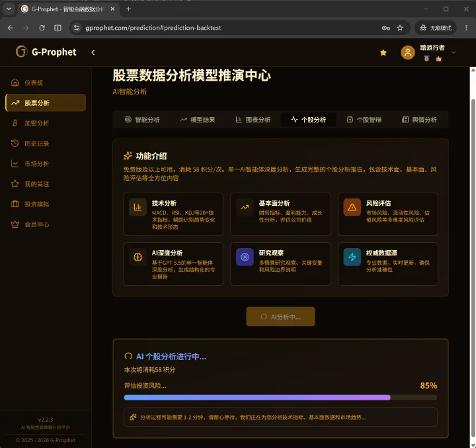476x448 pixels.
Task: Open 仪表板 from the sidebar
Action: pyautogui.click(x=46, y=83)
